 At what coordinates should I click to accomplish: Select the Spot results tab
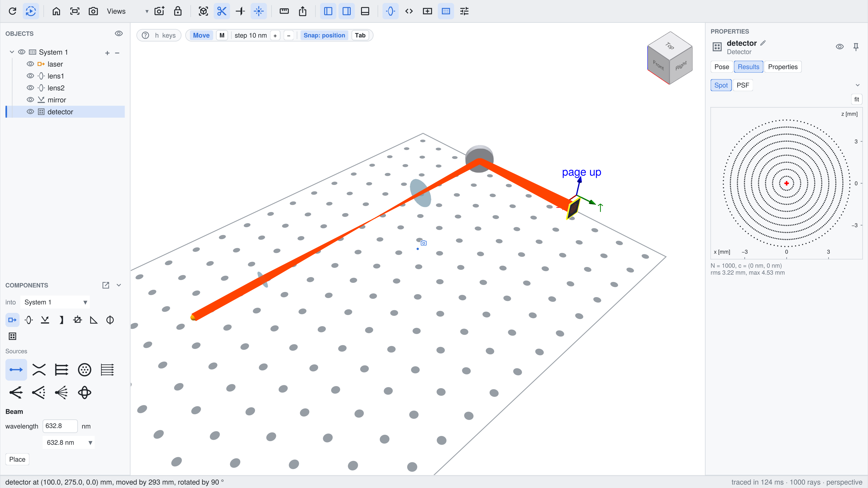(721, 85)
